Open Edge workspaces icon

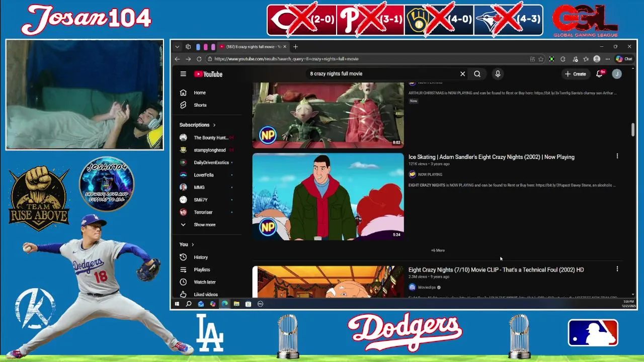tap(188, 47)
